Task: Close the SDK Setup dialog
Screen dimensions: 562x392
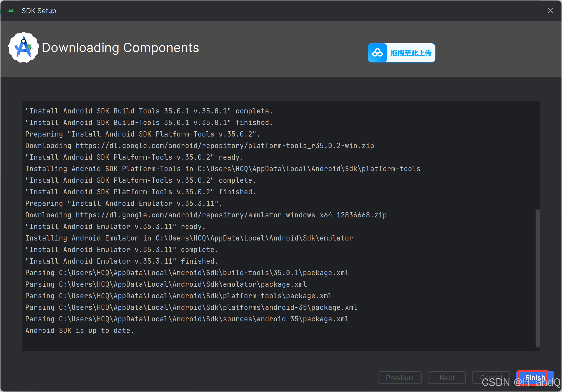Action: point(550,11)
